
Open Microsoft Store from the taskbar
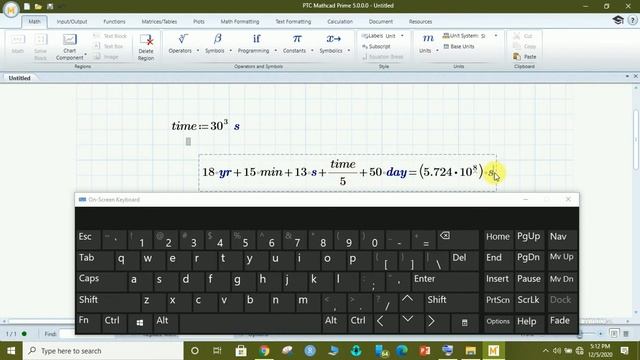241,351
